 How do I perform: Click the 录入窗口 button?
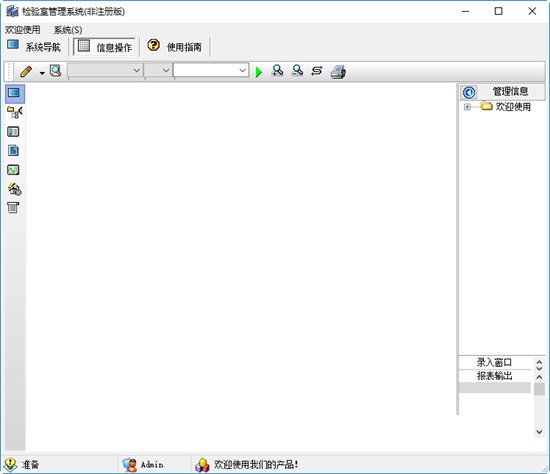click(495, 362)
